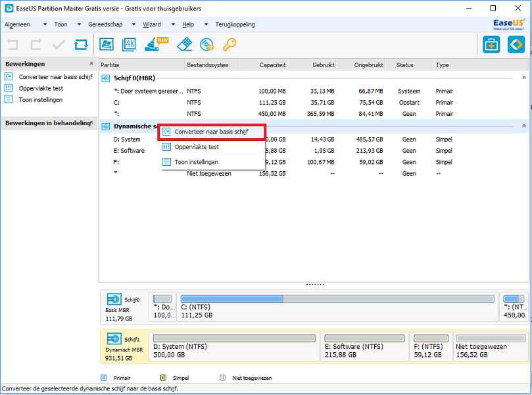Collapse the Dynamische schijf group chevron
Screen dimensions: 532x395
[x=524, y=126]
